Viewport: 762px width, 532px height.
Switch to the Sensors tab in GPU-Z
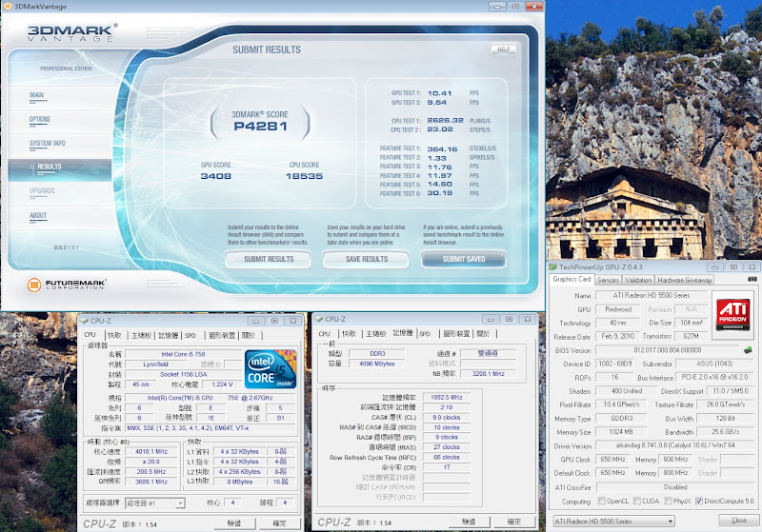point(608,280)
